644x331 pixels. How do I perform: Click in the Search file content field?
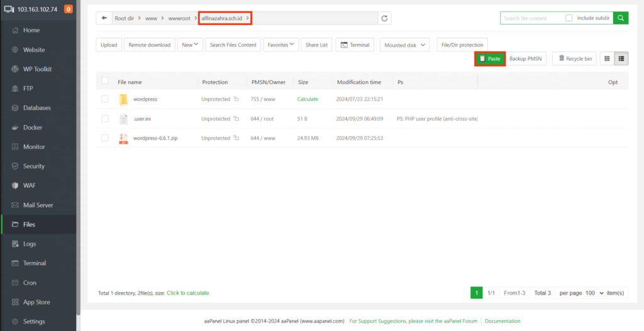tap(531, 18)
